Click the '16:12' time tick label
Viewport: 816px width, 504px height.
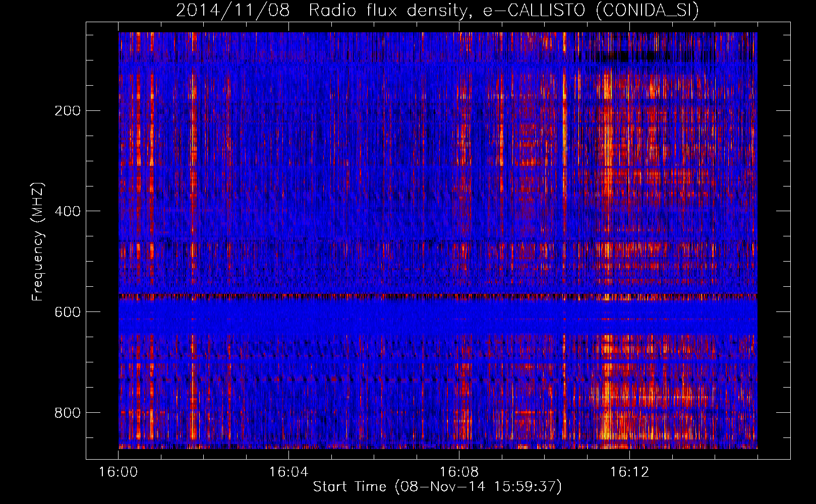629,472
